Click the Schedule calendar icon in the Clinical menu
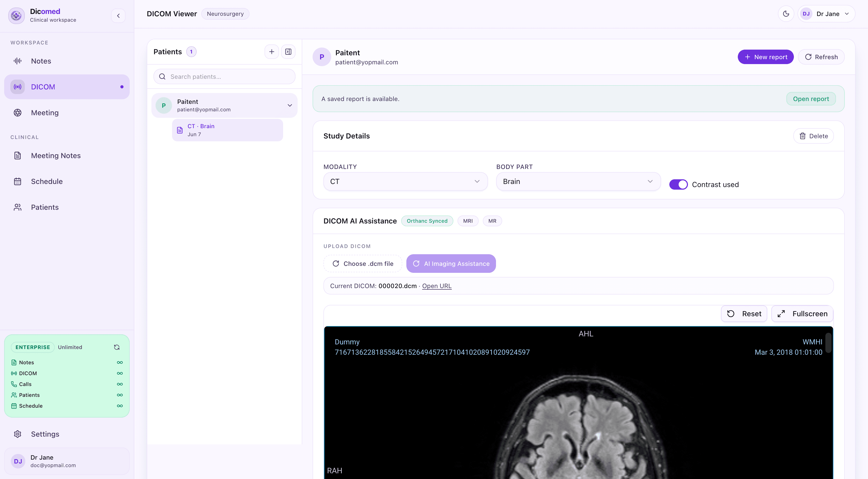Screen dimensions: 868x479 [18, 181]
